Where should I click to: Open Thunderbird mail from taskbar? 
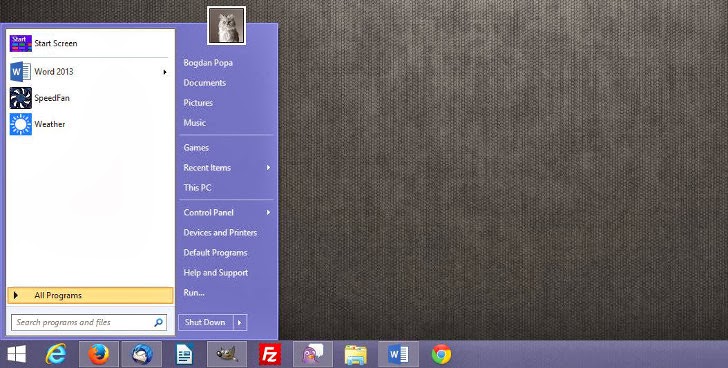pos(142,355)
